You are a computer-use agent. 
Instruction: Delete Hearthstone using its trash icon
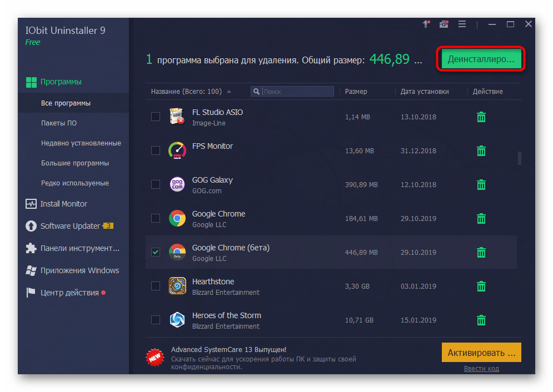coord(481,287)
